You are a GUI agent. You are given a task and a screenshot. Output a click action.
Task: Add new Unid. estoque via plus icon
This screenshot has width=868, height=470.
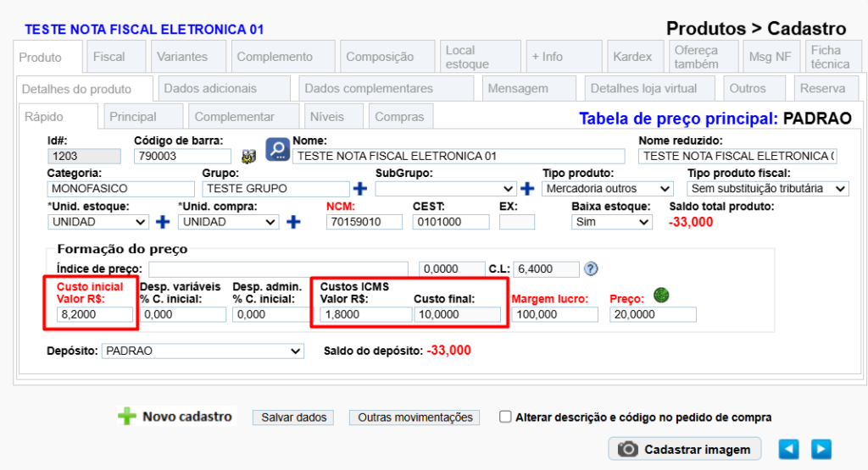[x=163, y=222]
